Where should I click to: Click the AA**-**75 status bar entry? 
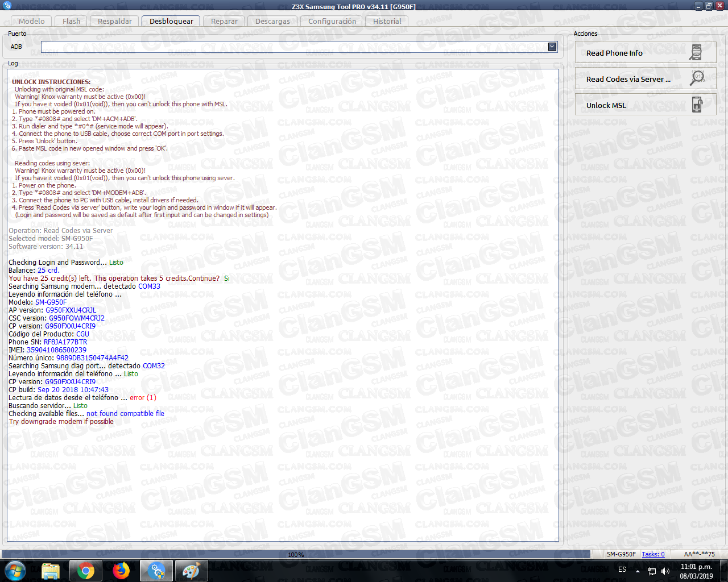[x=699, y=554]
